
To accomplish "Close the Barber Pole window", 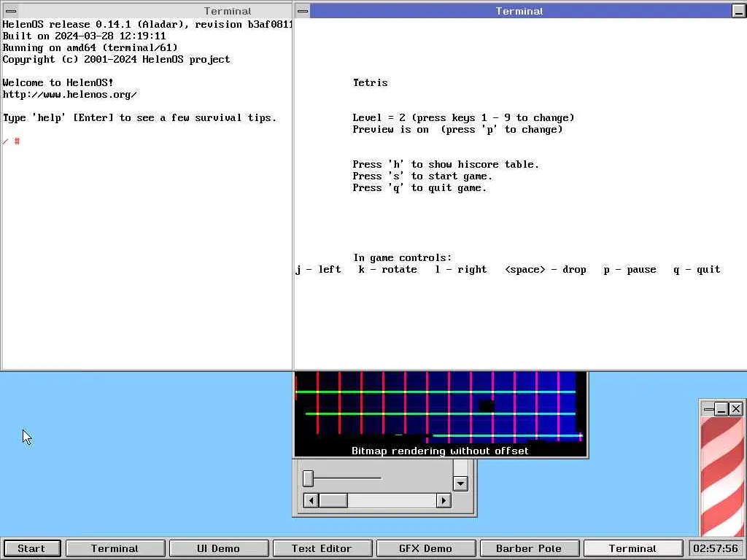I will point(736,408).
